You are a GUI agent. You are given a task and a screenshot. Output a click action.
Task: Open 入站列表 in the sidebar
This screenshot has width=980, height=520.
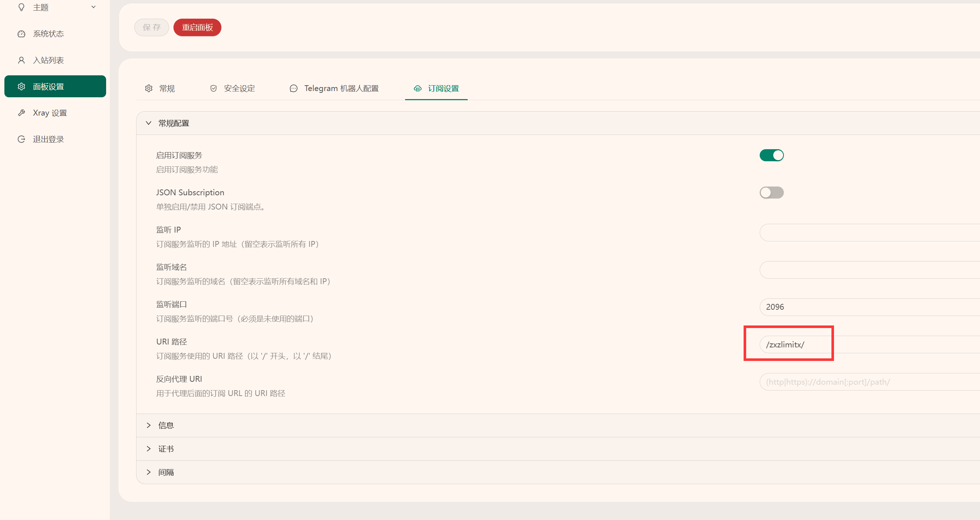click(x=55, y=60)
